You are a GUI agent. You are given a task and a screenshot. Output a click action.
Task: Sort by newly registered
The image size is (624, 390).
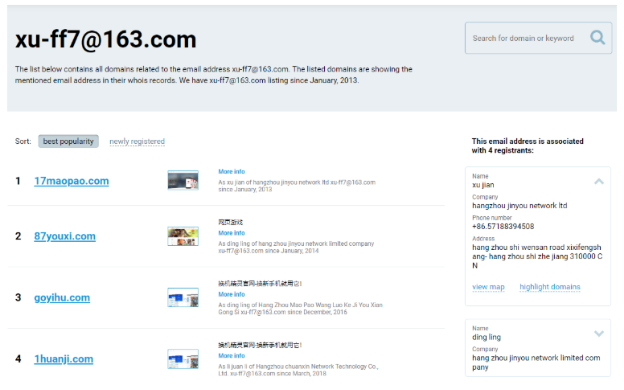pos(137,141)
